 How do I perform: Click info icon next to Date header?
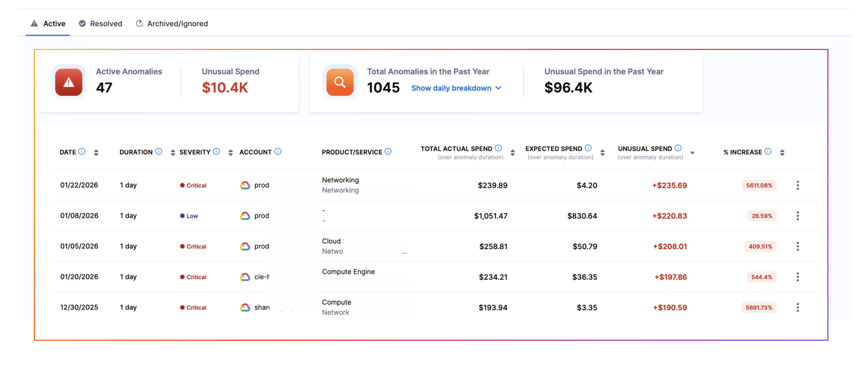tap(82, 151)
